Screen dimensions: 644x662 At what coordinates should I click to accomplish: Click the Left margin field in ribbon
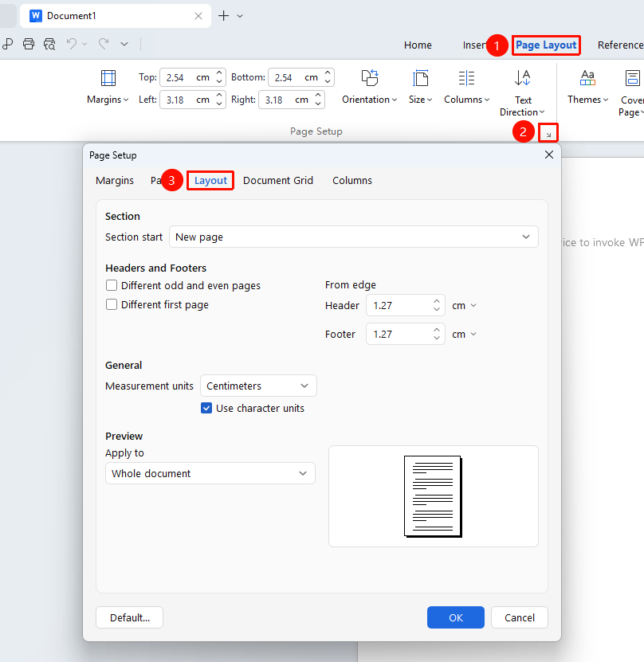point(193,100)
